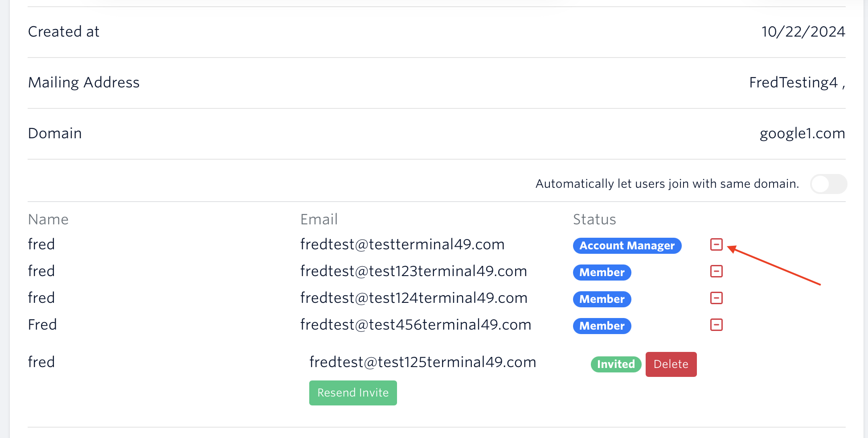This screenshot has height=438, width=868.
Task: Delete the pending invite for fredtest@test125terminal49.com
Action: (671, 364)
